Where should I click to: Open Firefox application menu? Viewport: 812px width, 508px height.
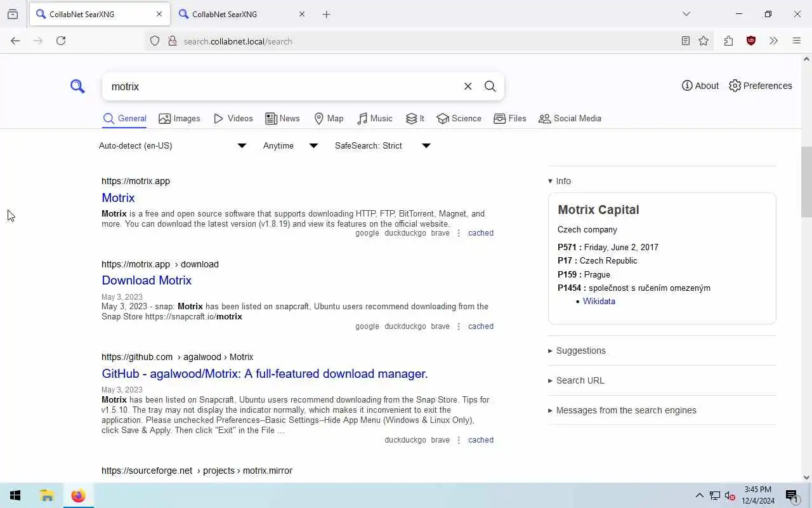coord(797,41)
